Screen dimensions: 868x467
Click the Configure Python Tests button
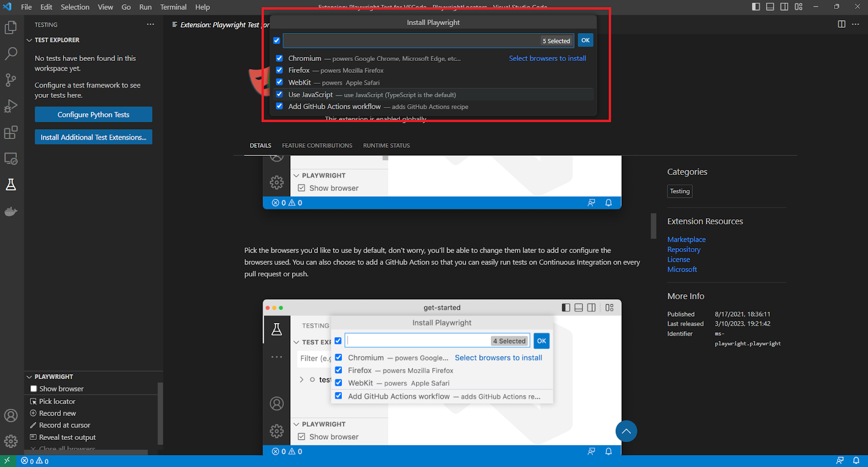[x=93, y=115]
